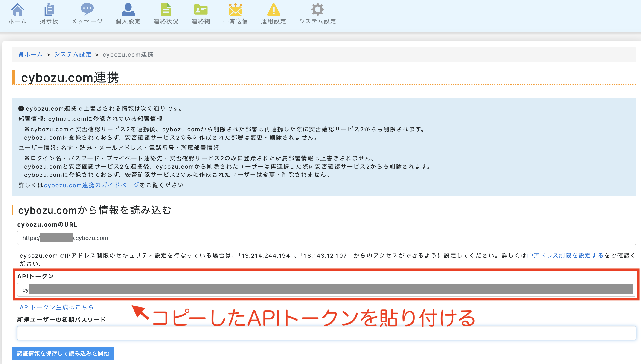
Task: Select the 掲示板 label in top menu
Action: (x=49, y=21)
